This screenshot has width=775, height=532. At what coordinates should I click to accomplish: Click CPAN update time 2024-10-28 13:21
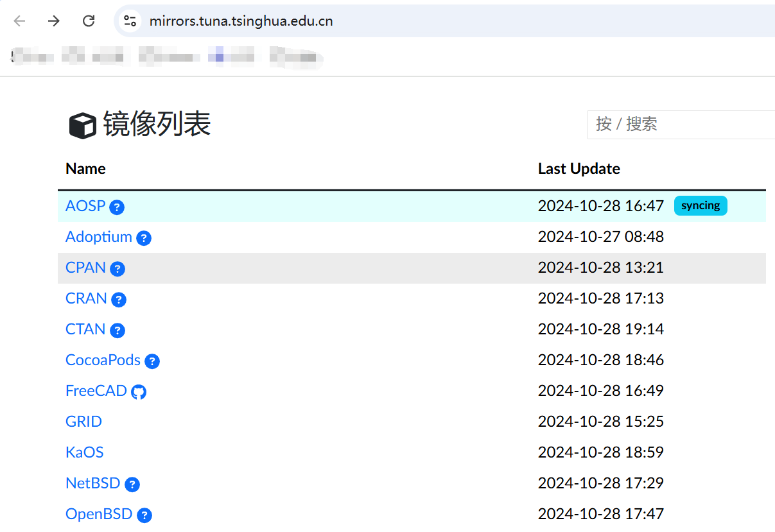(601, 268)
